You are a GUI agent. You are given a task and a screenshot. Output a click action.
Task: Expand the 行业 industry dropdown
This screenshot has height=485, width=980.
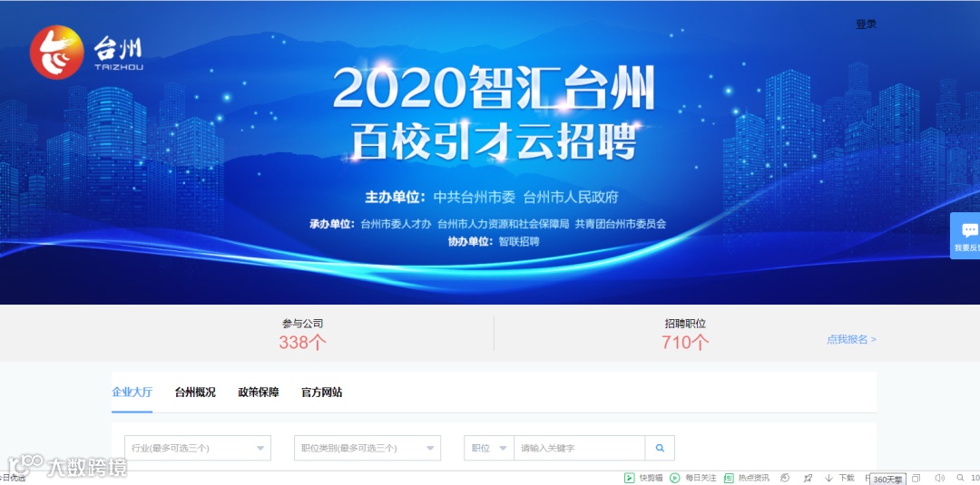click(x=198, y=448)
